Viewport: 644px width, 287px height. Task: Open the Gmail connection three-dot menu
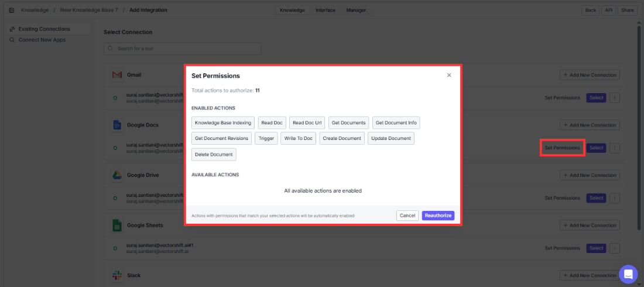(x=614, y=98)
